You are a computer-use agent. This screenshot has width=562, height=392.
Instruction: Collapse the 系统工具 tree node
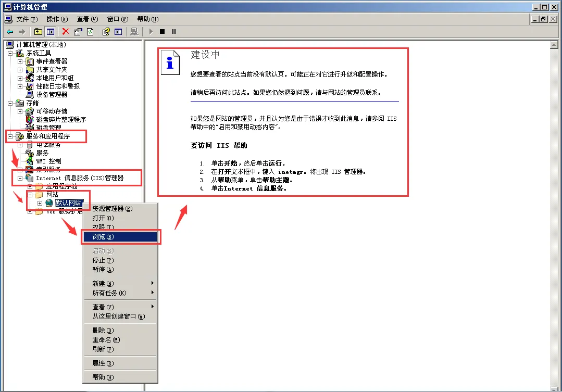pyautogui.click(x=10, y=54)
